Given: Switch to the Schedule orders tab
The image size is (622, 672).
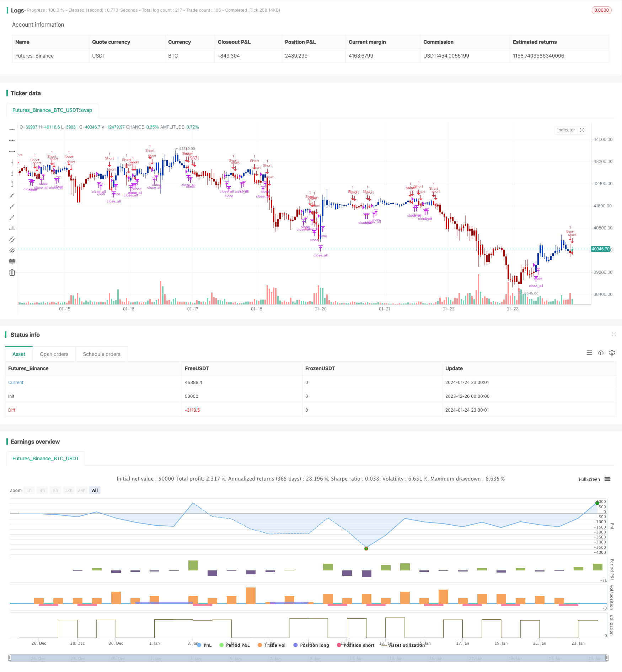Looking at the screenshot, I should pos(102,354).
